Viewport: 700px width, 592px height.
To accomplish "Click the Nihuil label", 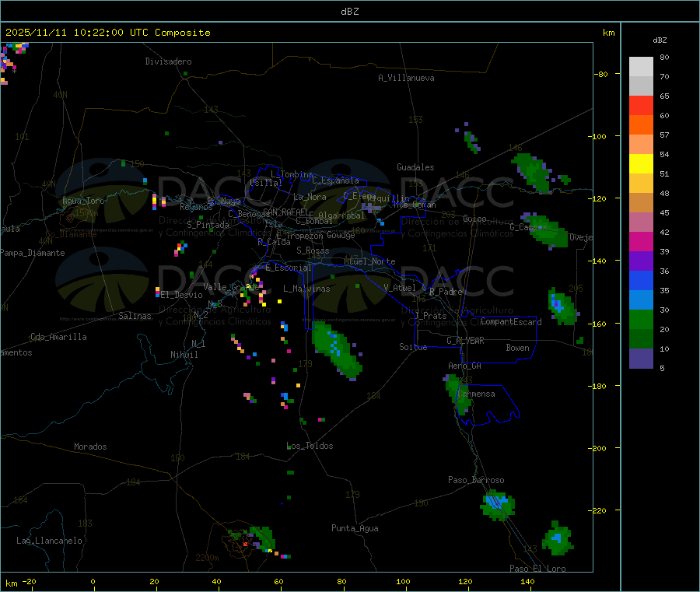I will point(184,355).
